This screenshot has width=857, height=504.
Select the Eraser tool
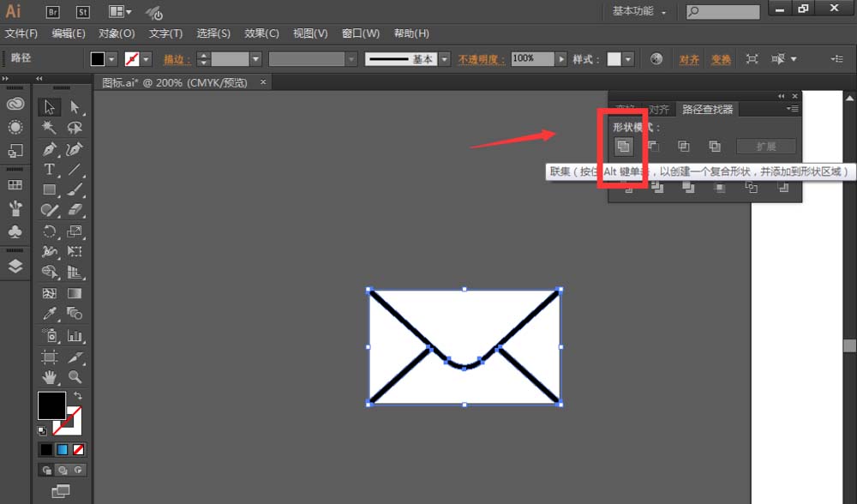[75, 211]
